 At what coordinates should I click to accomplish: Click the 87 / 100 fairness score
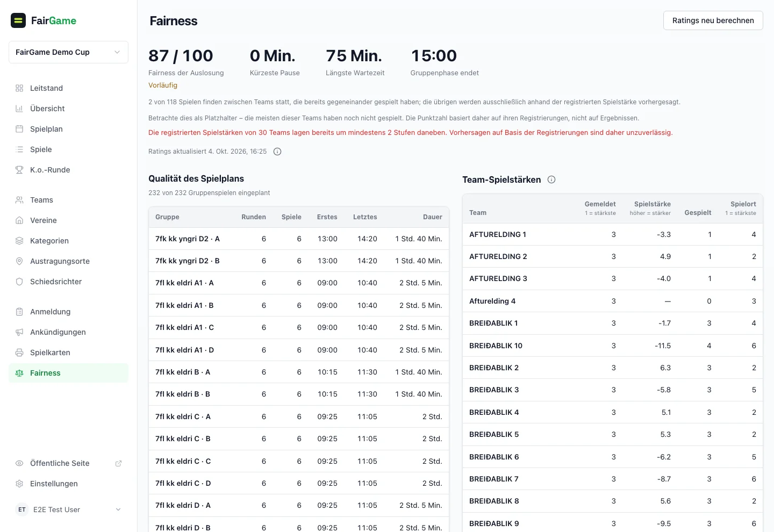click(181, 56)
